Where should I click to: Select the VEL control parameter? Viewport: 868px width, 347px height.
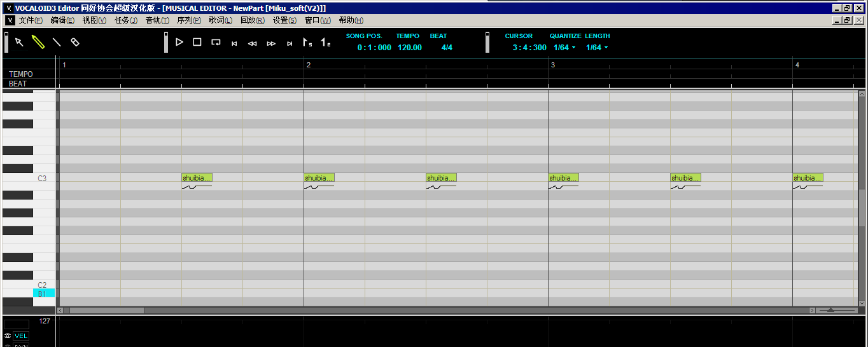tap(21, 336)
